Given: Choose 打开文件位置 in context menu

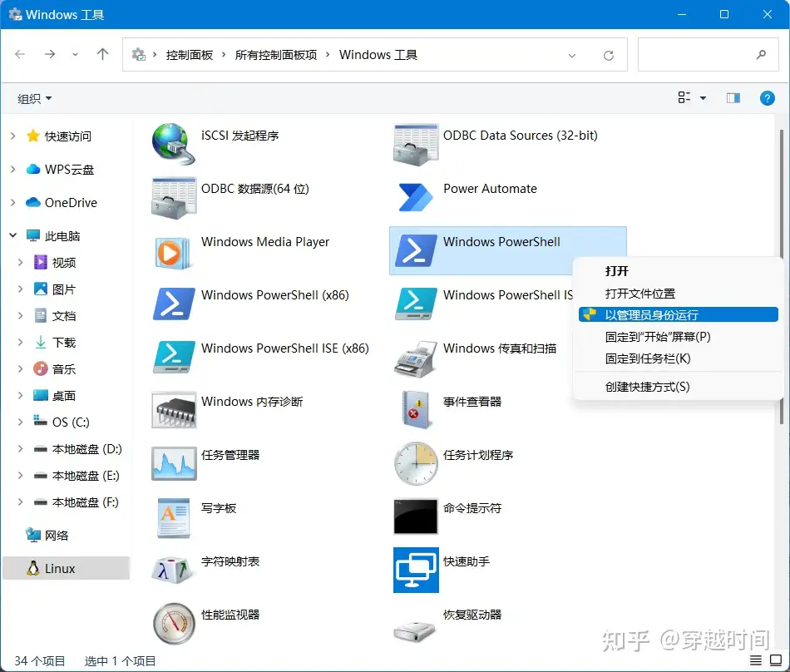Looking at the screenshot, I should click(678, 294).
